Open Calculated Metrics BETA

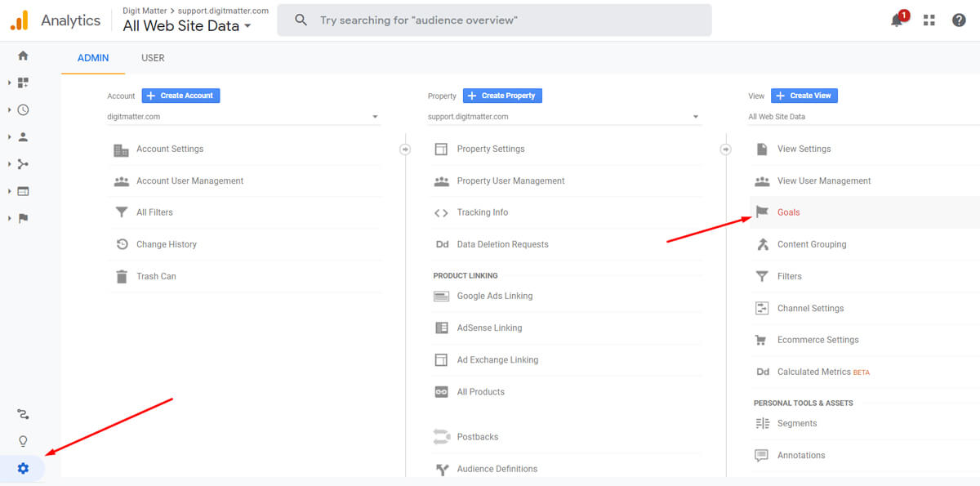click(x=823, y=372)
